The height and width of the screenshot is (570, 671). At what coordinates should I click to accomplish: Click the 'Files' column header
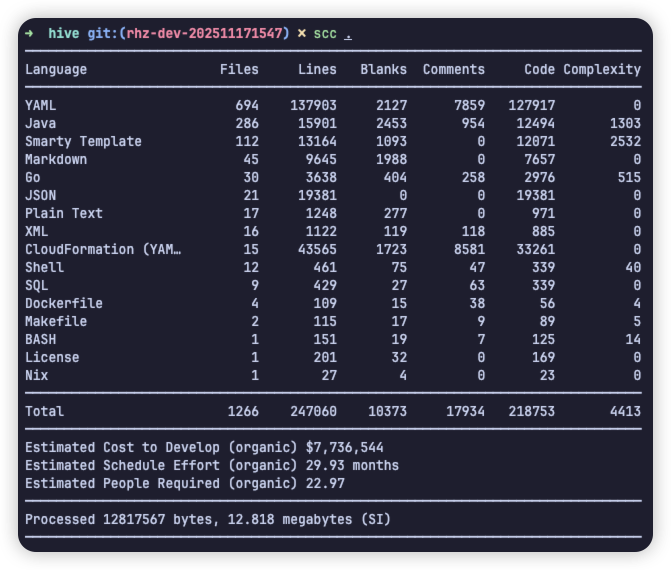(239, 69)
